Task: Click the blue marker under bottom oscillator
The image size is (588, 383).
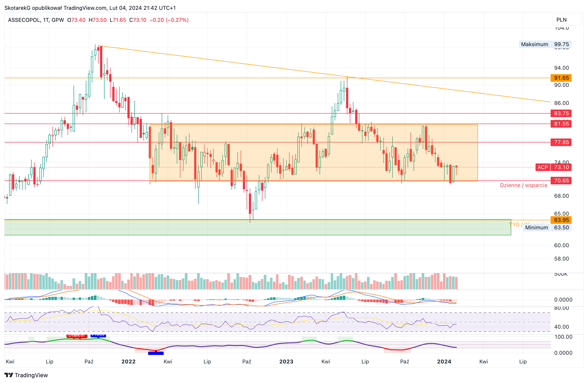Action: click(156, 353)
